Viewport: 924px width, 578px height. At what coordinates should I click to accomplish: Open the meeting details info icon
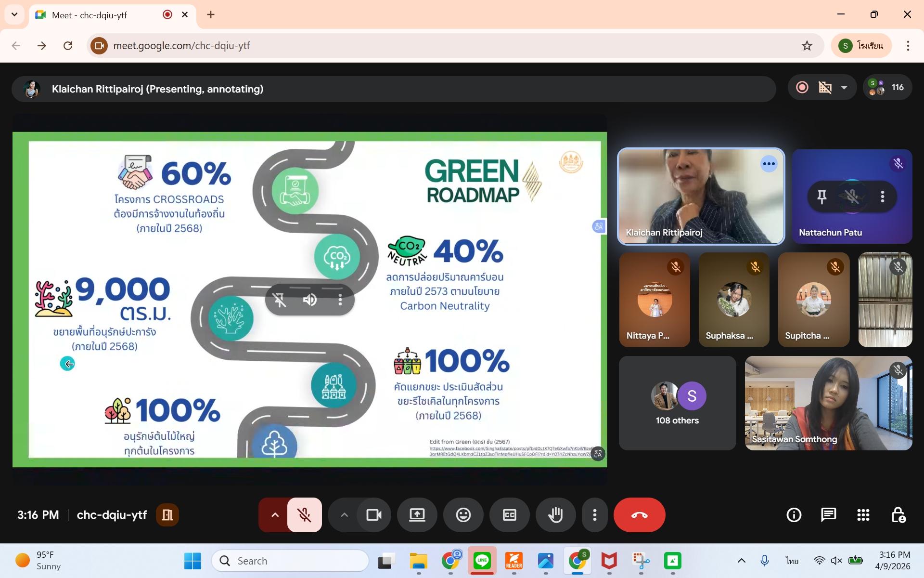pos(794,515)
